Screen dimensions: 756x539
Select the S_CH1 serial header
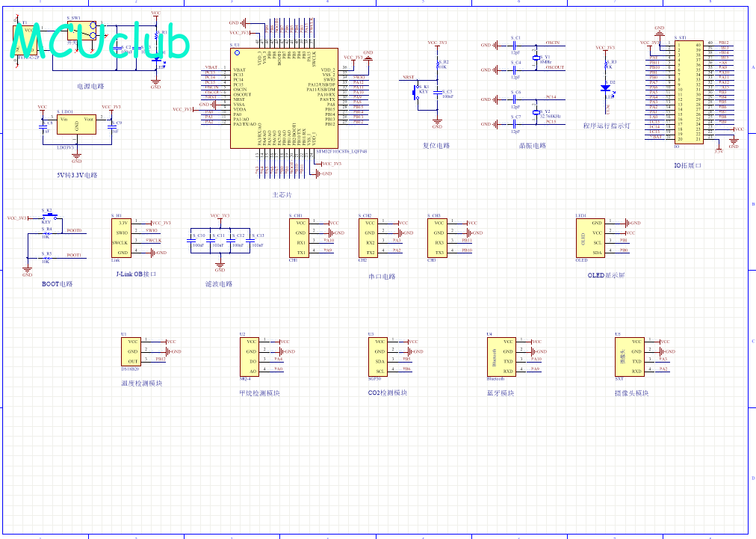299,238
